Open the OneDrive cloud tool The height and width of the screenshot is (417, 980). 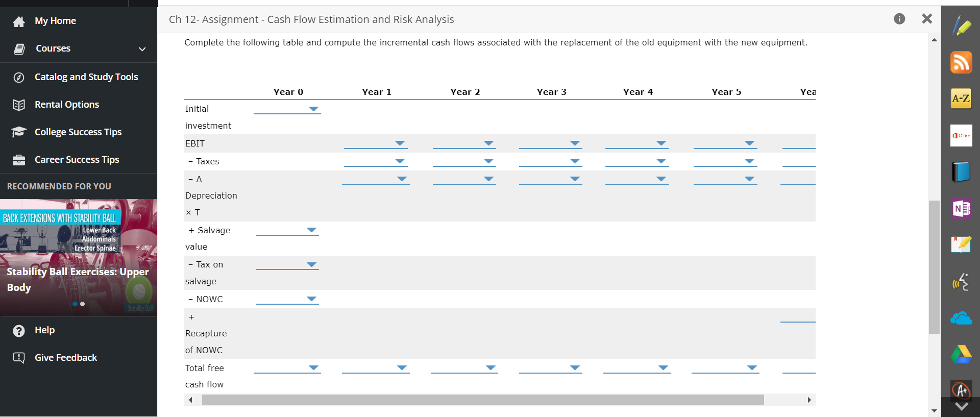pyautogui.click(x=961, y=318)
